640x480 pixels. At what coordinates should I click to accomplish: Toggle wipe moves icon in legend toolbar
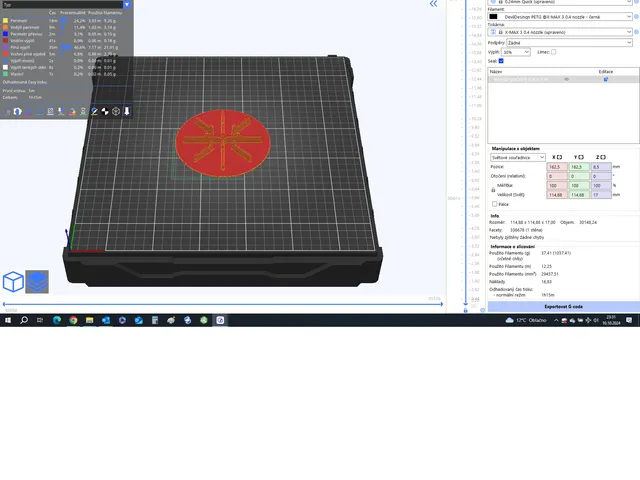pos(18,111)
